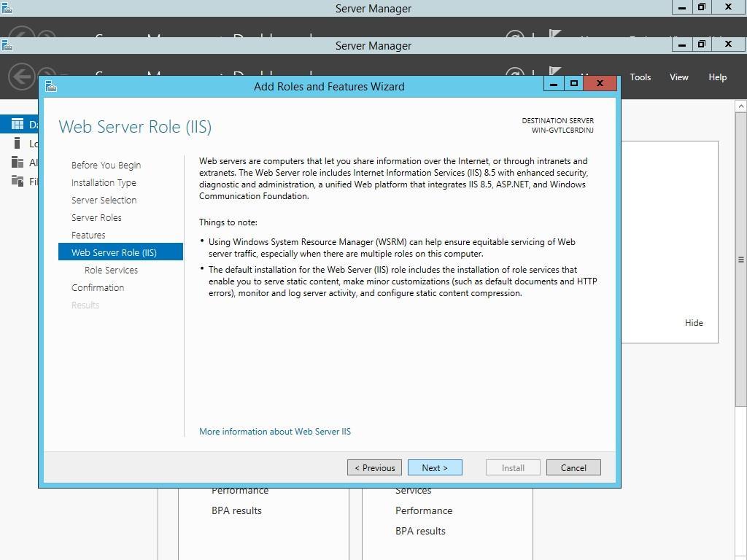Open the All Servers icon in the sidebar
The height and width of the screenshot is (560, 747).
tap(18, 163)
